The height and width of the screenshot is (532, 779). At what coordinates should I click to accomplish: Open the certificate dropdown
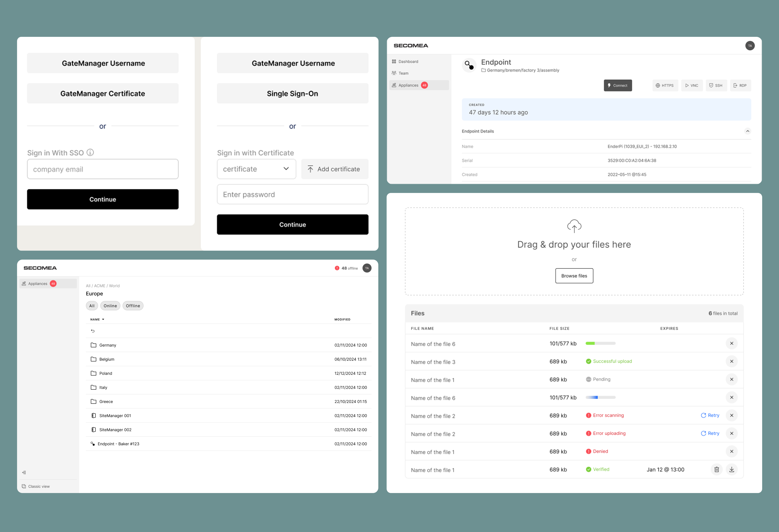[256, 169]
